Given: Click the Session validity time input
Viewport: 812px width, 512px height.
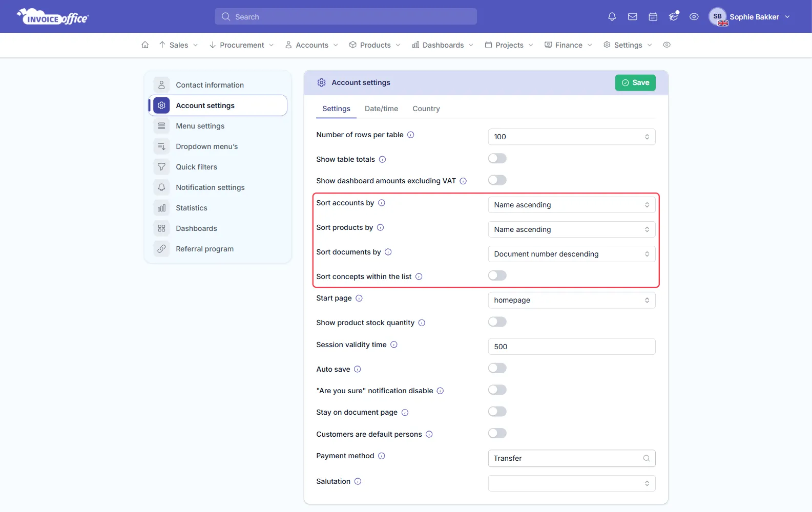Looking at the screenshot, I should pos(572,347).
